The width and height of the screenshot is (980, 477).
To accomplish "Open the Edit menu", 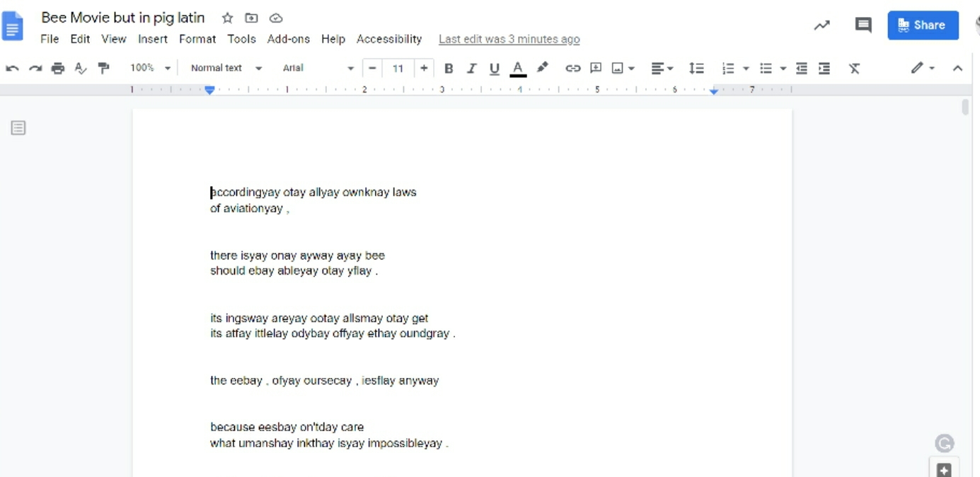I will pos(80,39).
